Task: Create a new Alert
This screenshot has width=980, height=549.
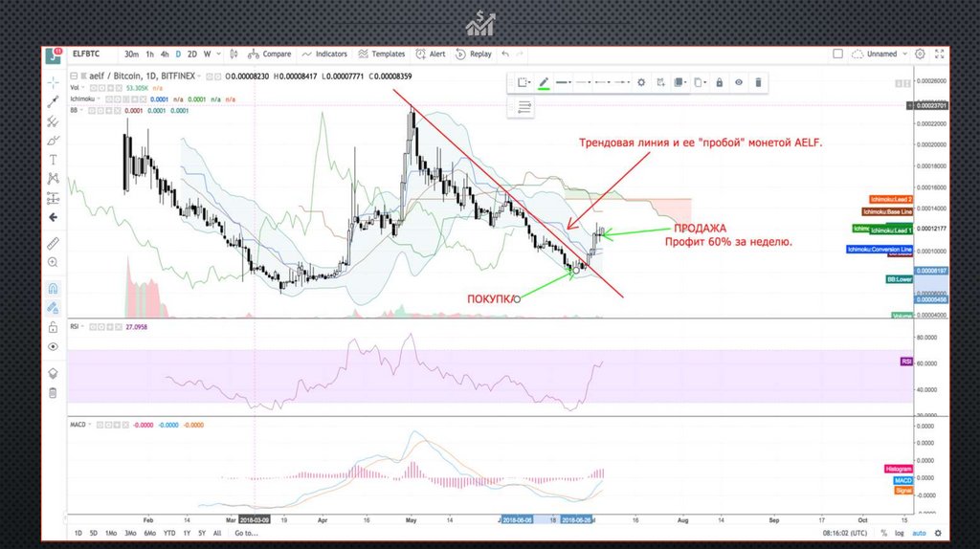Action: coord(432,55)
